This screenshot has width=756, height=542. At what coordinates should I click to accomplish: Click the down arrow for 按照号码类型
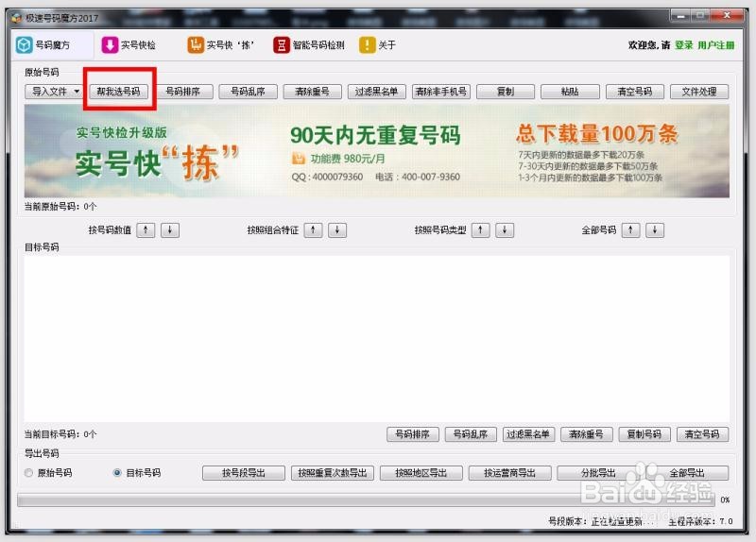505,229
